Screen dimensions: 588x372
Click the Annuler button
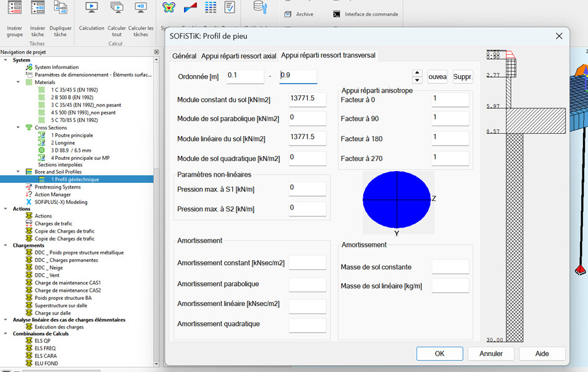(491, 353)
